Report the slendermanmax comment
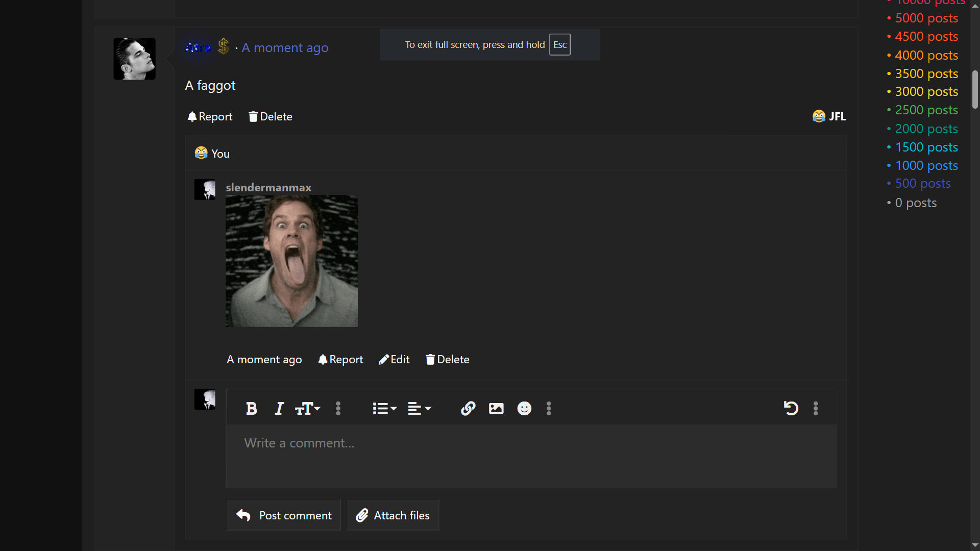The width and height of the screenshot is (980, 551). (340, 360)
